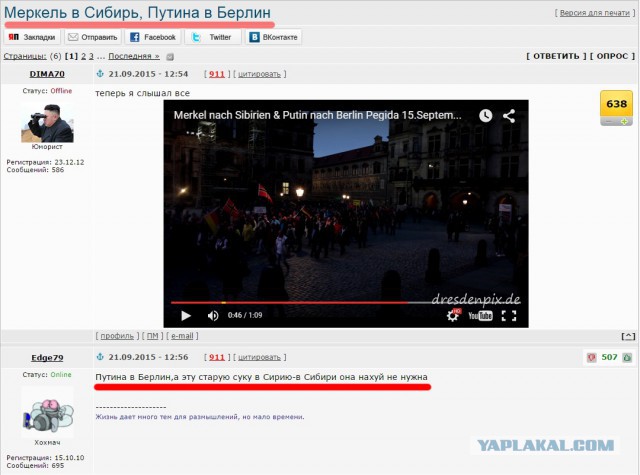This screenshot has height=475, width=640.
Task: Open video quality settings gear
Action: pyautogui.click(x=453, y=315)
